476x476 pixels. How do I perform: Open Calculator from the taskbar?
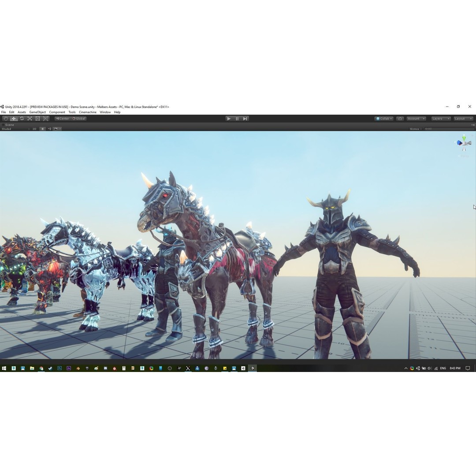click(x=124, y=368)
